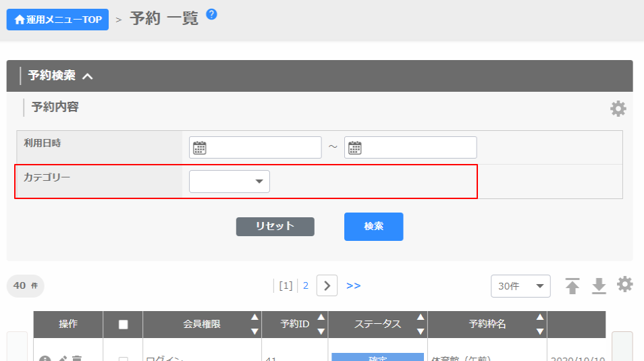This screenshot has height=361, width=644.
Task: Open the help icon beside 予約 一覧
Action: [211, 14]
